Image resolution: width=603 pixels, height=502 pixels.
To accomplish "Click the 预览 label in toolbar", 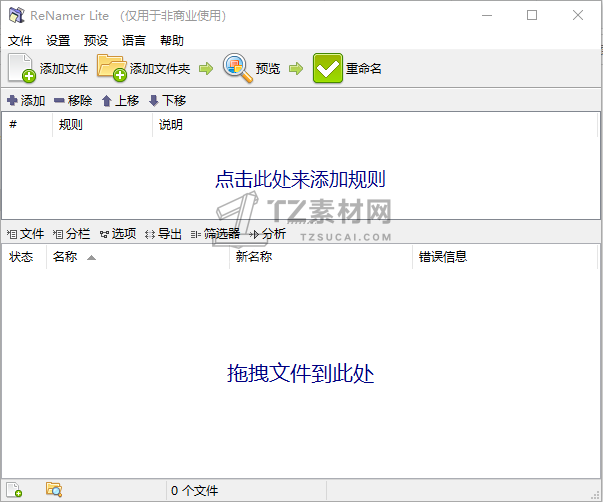I will (x=268, y=68).
